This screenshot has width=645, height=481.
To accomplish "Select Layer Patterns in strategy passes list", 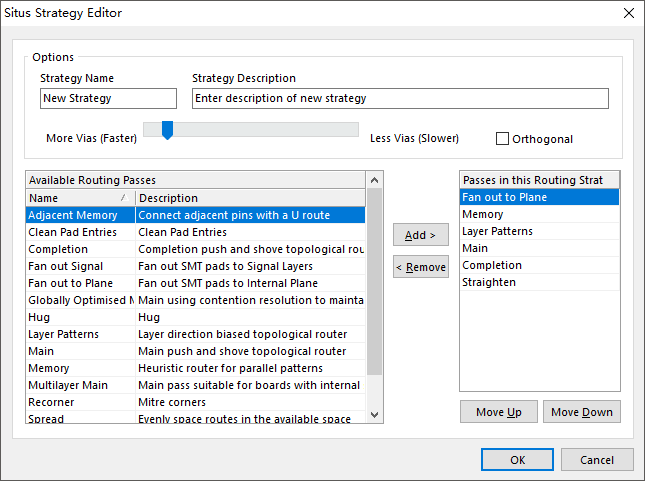I will click(539, 231).
